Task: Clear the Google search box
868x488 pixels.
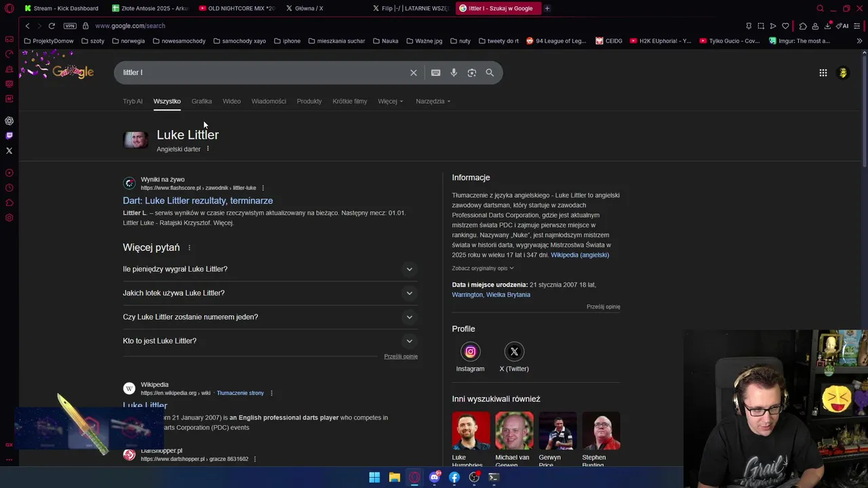Action: click(x=414, y=73)
